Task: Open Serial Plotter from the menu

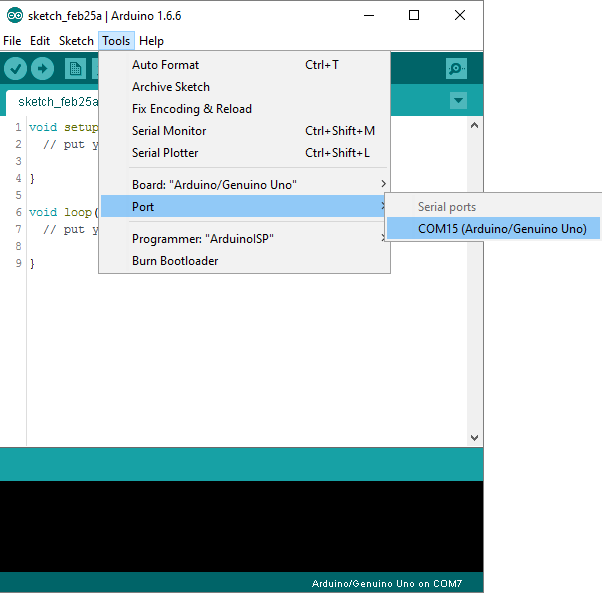Action: pos(244,153)
